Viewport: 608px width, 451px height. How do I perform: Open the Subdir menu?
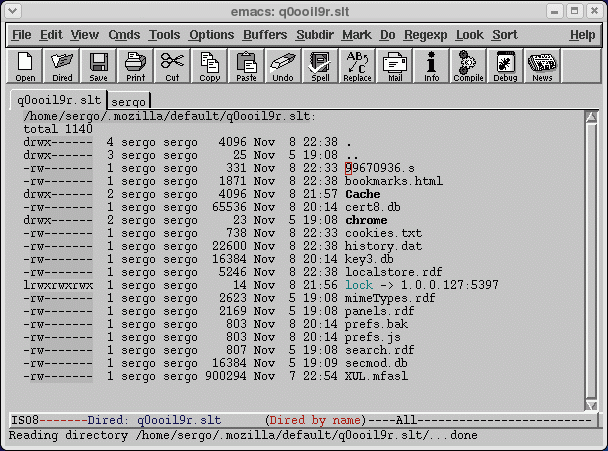pos(315,35)
